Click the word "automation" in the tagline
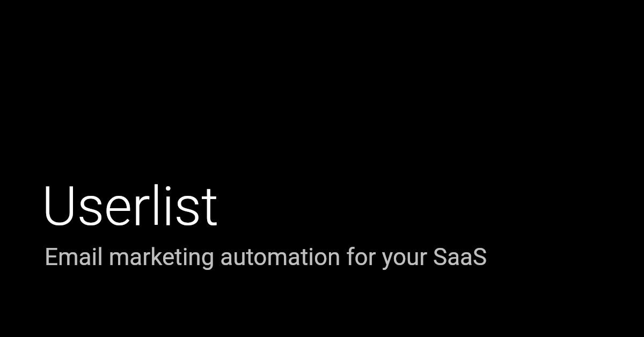Image resolution: width=644 pixels, height=337 pixels. (x=280, y=257)
